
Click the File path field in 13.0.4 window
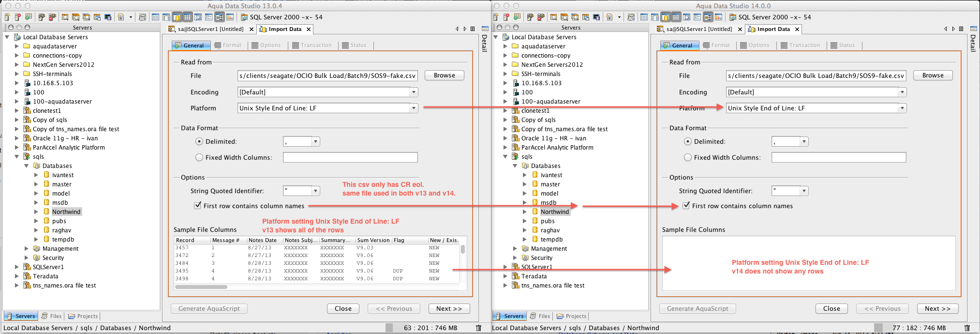tap(327, 76)
